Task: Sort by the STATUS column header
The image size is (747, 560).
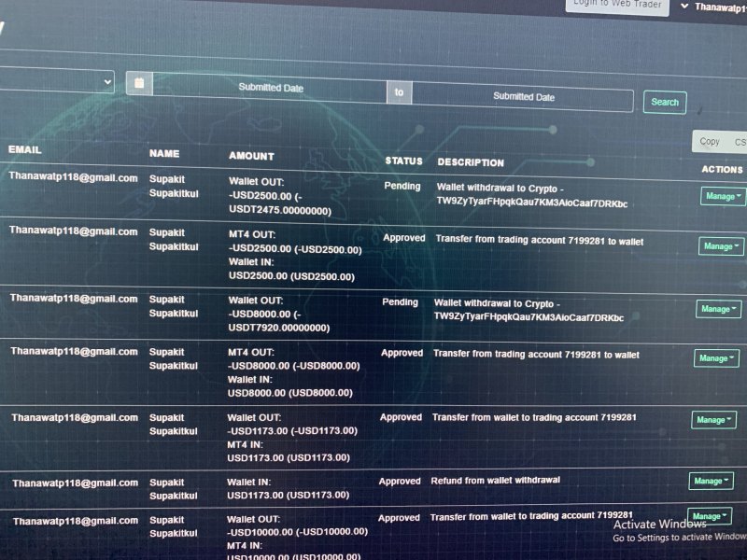Action: click(x=403, y=161)
